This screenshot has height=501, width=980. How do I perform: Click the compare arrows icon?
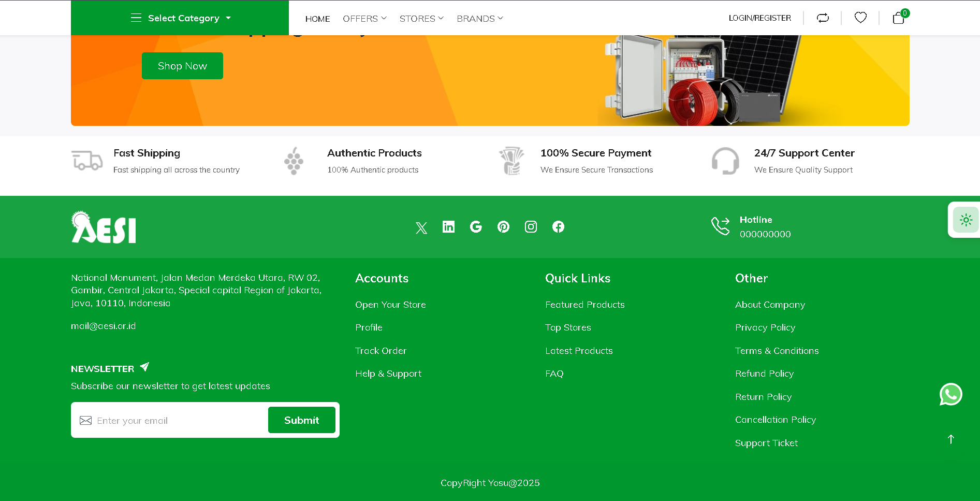pos(823,18)
